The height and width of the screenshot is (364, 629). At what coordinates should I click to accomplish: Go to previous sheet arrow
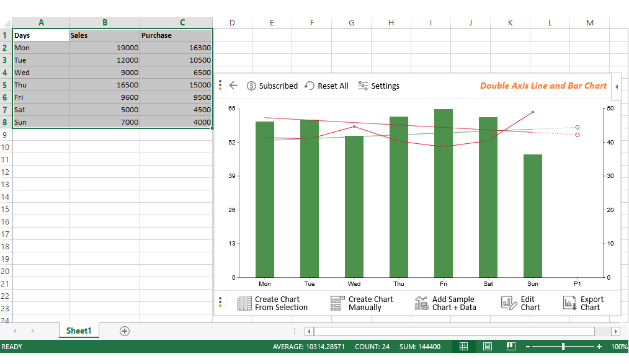click(16, 331)
